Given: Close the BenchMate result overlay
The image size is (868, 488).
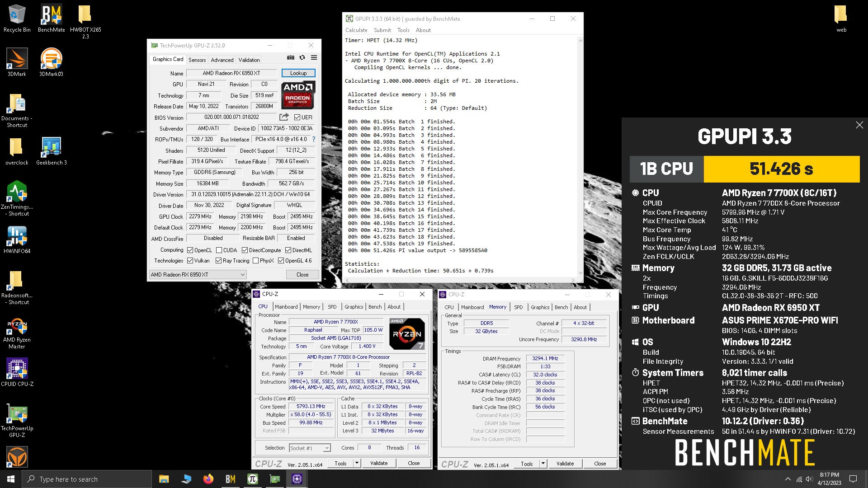Looking at the screenshot, I should tap(859, 125).
